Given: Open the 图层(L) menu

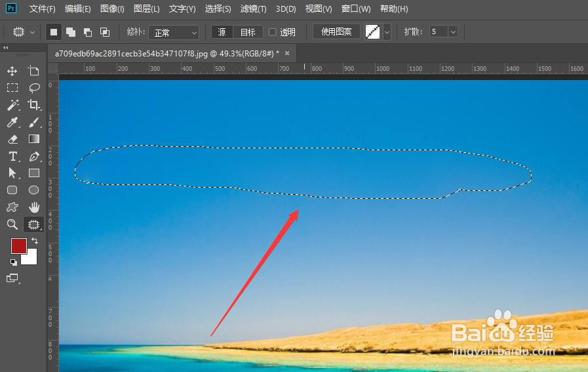Looking at the screenshot, I should coord(146,9).
